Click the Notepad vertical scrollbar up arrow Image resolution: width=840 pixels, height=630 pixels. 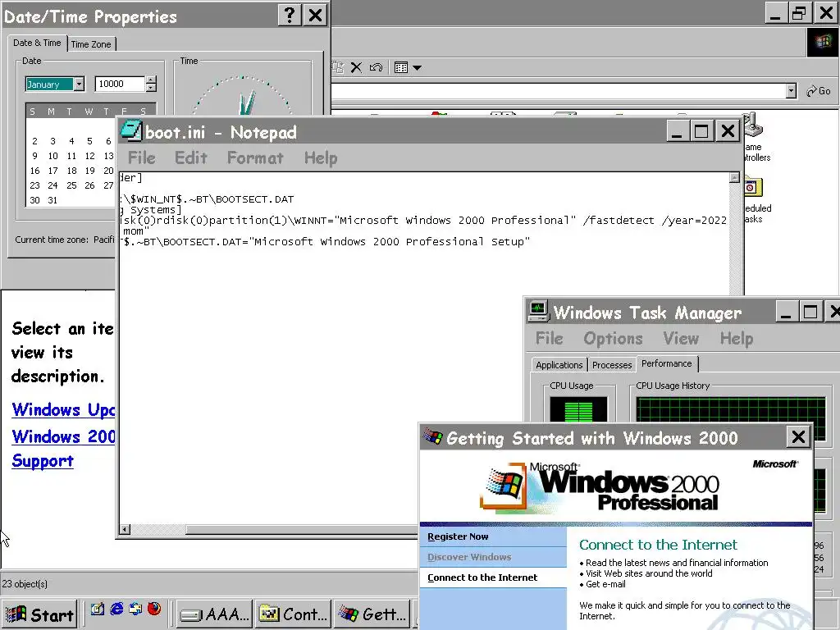pos(734,177)
